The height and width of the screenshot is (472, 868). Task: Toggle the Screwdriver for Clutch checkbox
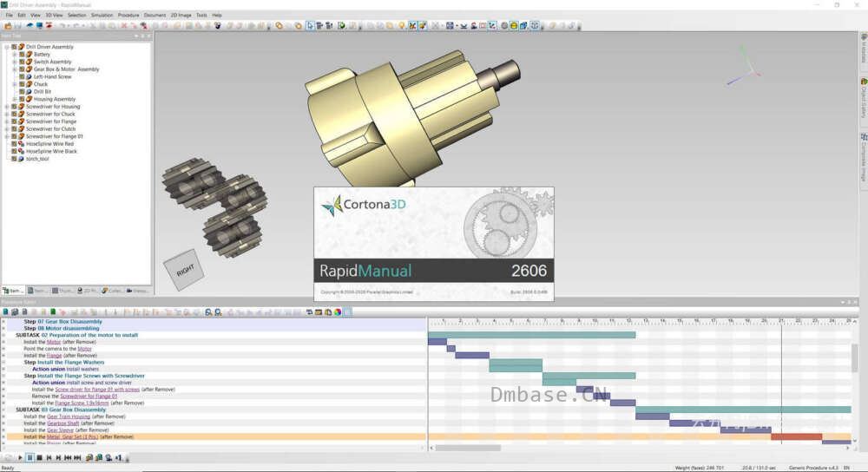coord(14,128)
